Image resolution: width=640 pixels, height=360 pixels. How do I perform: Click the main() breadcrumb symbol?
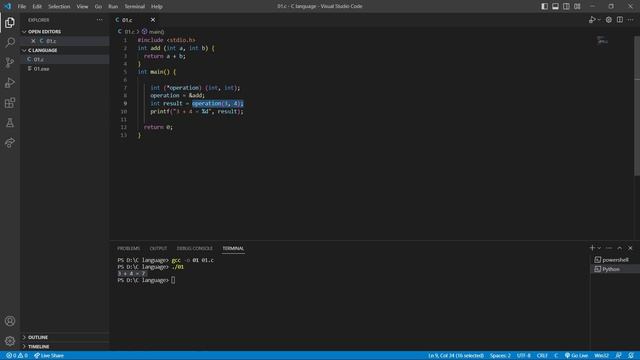coord(153,31)
